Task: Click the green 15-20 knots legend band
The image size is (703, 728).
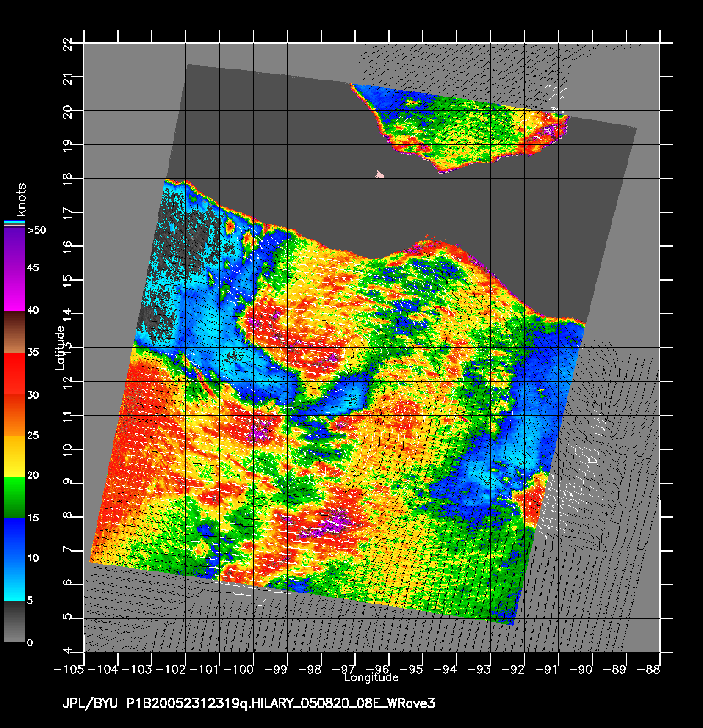Action: [15, 498]
